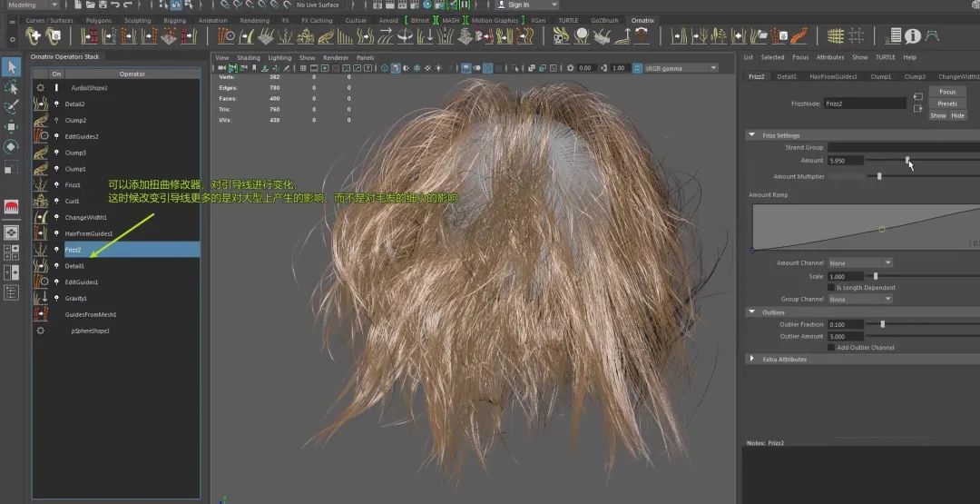Screen dimensions: 980x504
Task: Click the Presets button
Action: pos(947,104)
